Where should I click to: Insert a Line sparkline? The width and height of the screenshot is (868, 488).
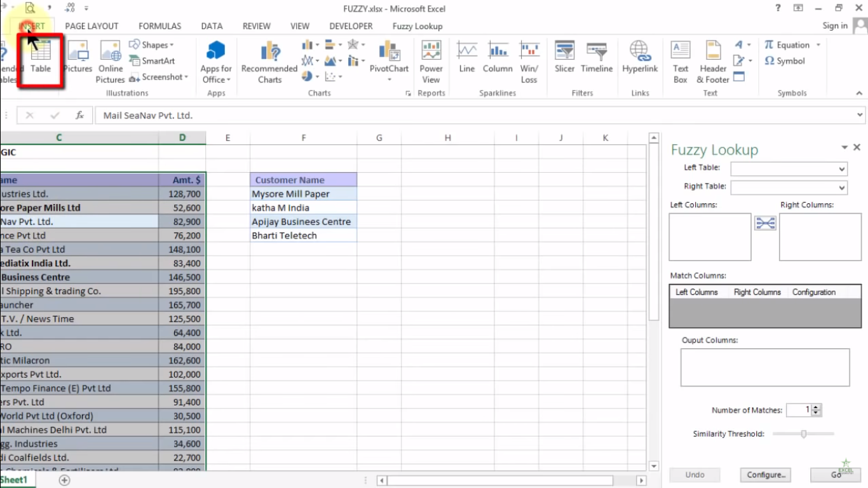point(467,57)
